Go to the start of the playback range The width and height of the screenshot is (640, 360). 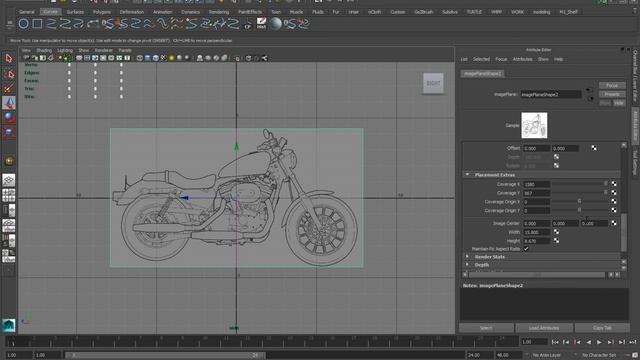click(x=555, y=342)
